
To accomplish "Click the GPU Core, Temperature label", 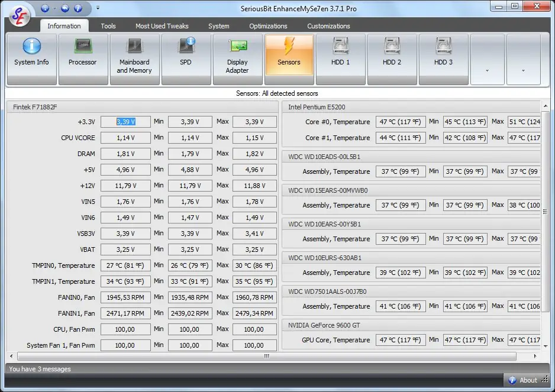I will (x=335, y=340).
